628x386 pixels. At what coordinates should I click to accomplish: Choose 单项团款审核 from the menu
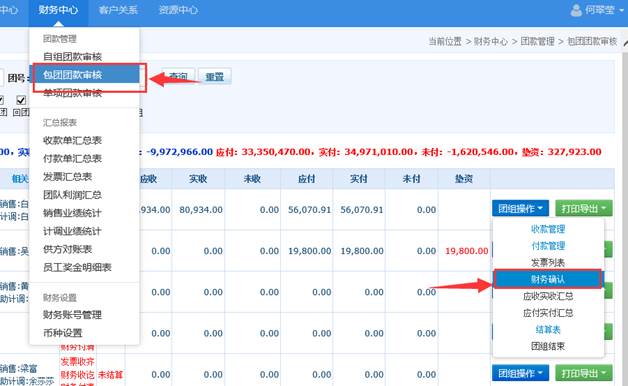[x=72, y=93]
